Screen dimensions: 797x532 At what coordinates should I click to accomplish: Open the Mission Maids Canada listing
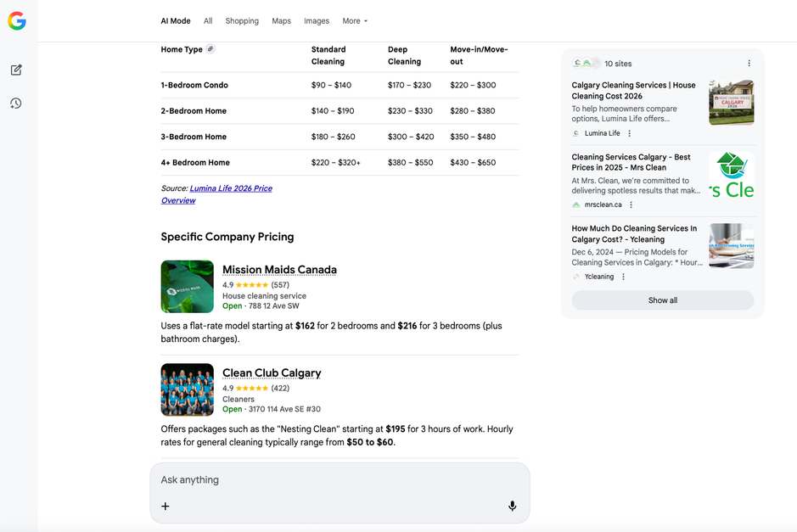(x=279, y=270)
